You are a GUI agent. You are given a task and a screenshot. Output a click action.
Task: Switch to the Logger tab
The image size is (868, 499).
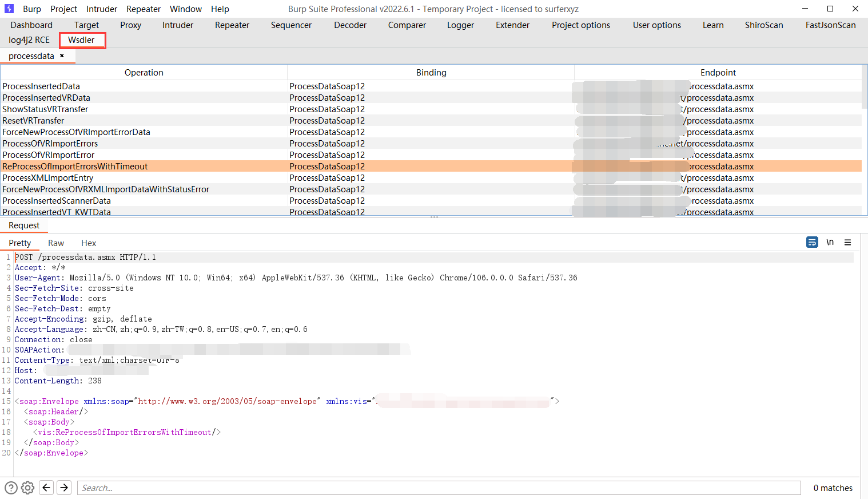point(460,25)
